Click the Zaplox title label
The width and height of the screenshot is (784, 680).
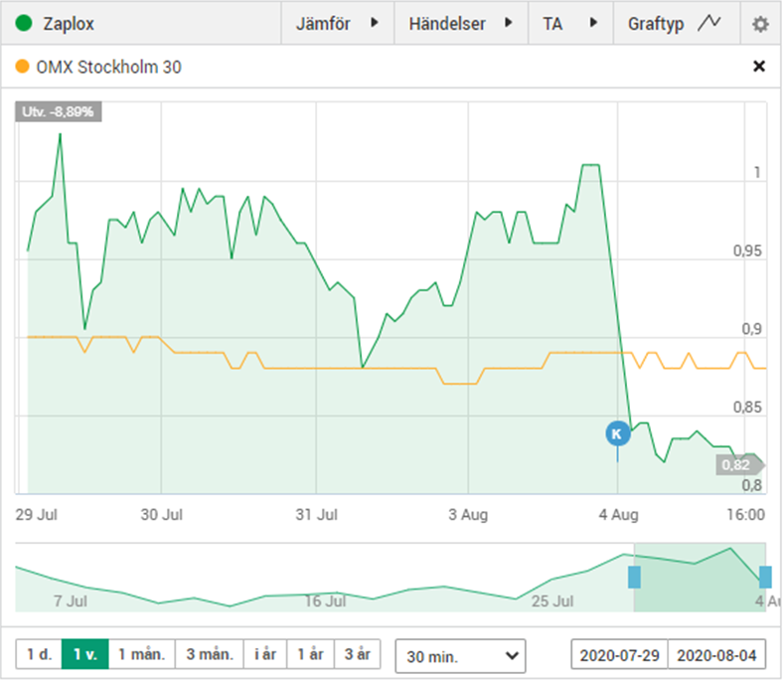tap(69, 24)
